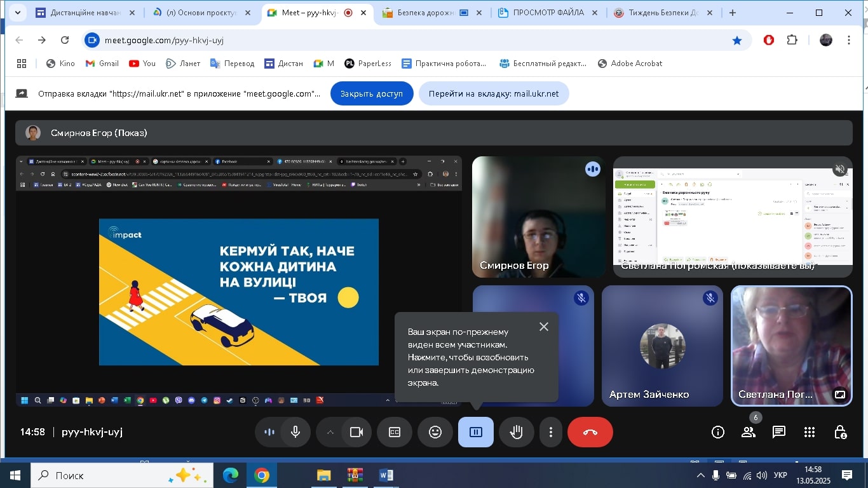The image size is (868, 488).
Task: Open the Chrome extensions puzzle menu
Action: coord(792,40)
